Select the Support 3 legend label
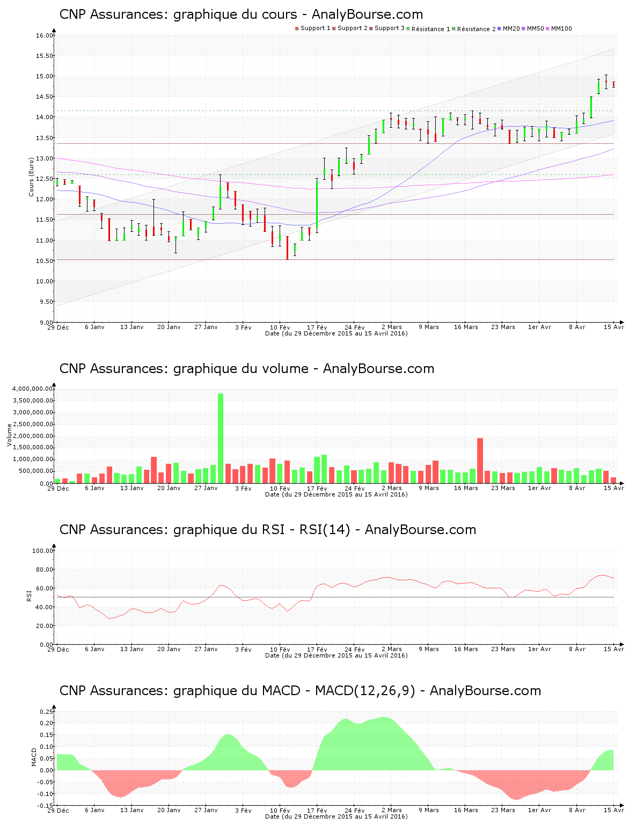644x832 pixels. 390,28
